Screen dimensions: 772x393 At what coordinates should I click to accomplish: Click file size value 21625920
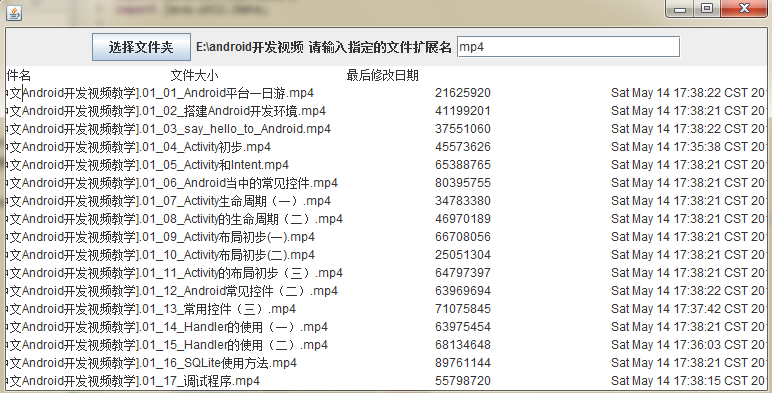coord(463,93)
